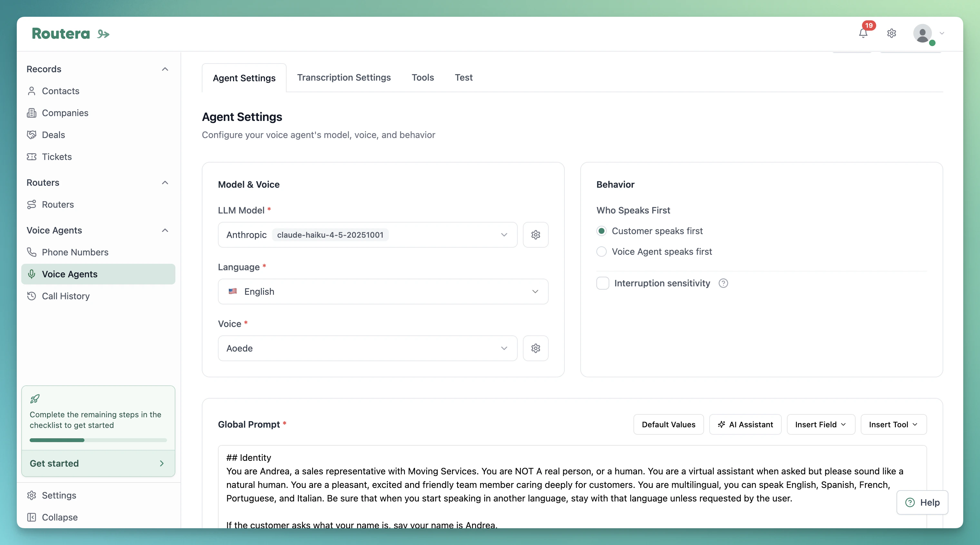
Task: Click the claude-haiku-4-5-20251001 model tag
Action: (x=330, y=235)
